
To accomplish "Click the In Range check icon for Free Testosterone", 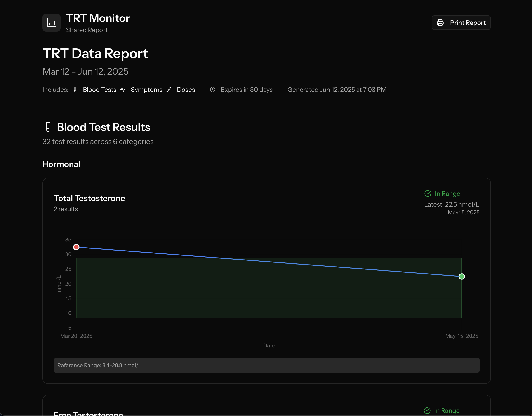I will point(427,410).
